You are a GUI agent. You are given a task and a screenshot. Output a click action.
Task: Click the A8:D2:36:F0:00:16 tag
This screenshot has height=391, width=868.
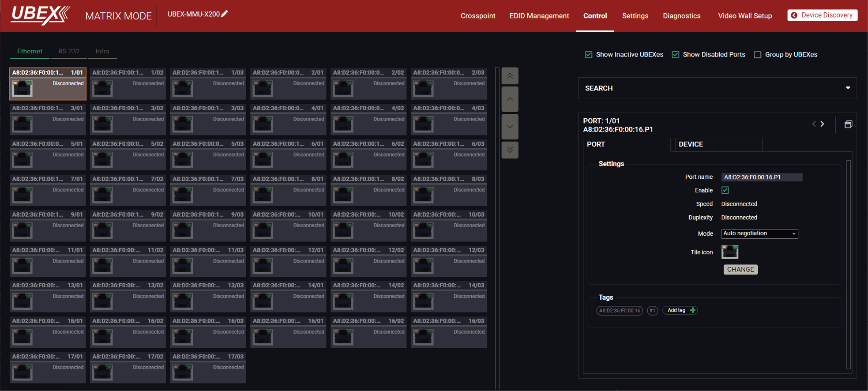coord(620,311)
